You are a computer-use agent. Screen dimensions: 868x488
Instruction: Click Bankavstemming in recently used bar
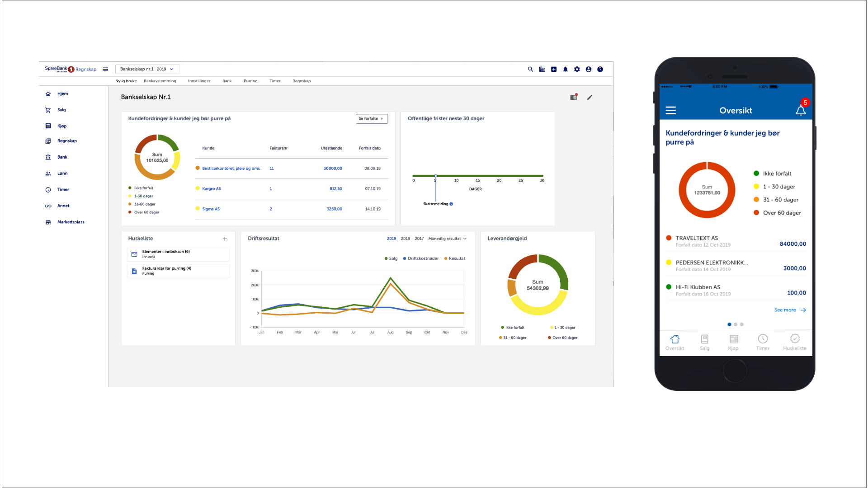pos(160,81)
